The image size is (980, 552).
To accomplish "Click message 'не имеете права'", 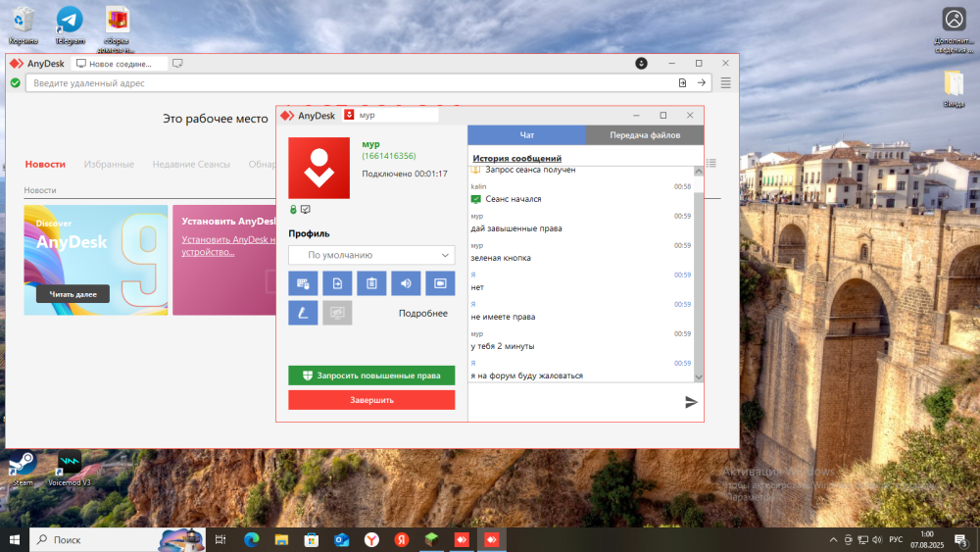I will [503, 317].
